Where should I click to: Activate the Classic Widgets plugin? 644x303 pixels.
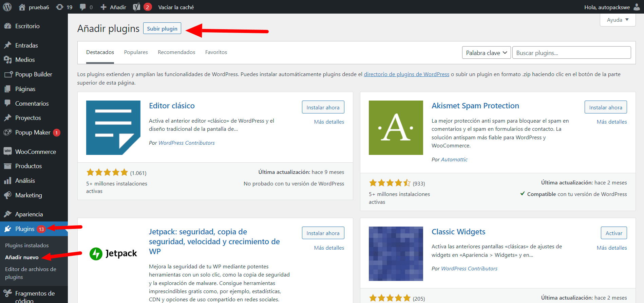(614, 233)
